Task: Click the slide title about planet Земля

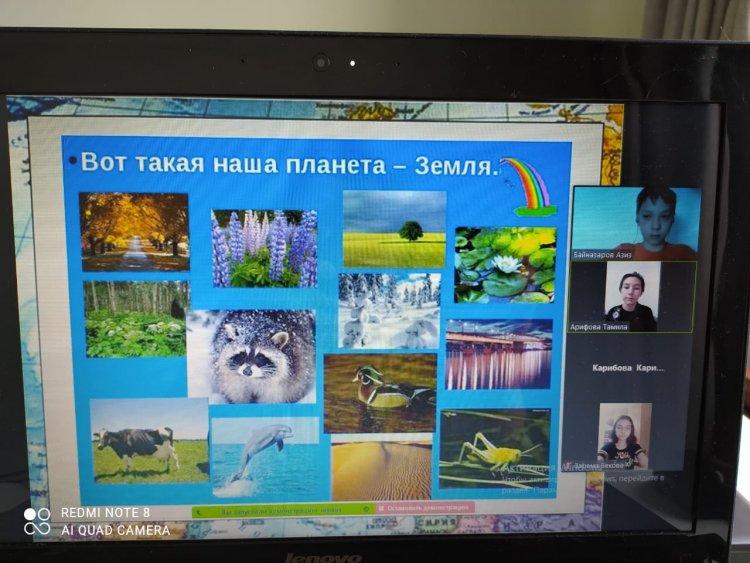Action: point(288,164)
